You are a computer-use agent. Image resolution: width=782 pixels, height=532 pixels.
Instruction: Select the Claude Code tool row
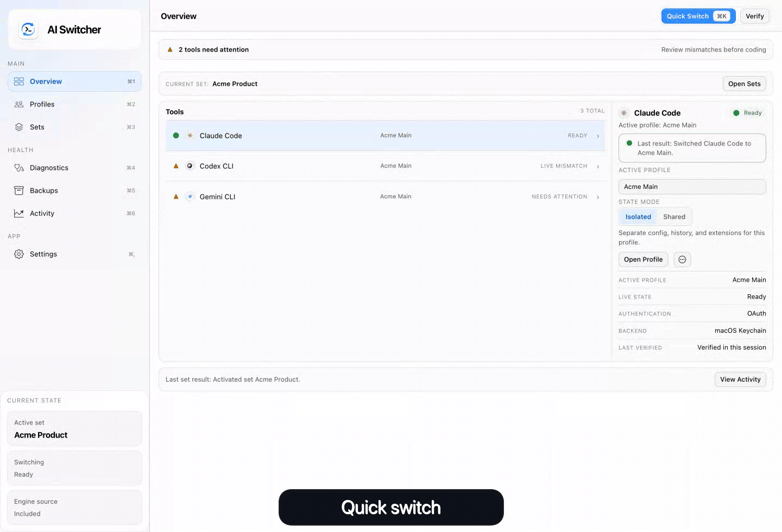pos(386,136)
